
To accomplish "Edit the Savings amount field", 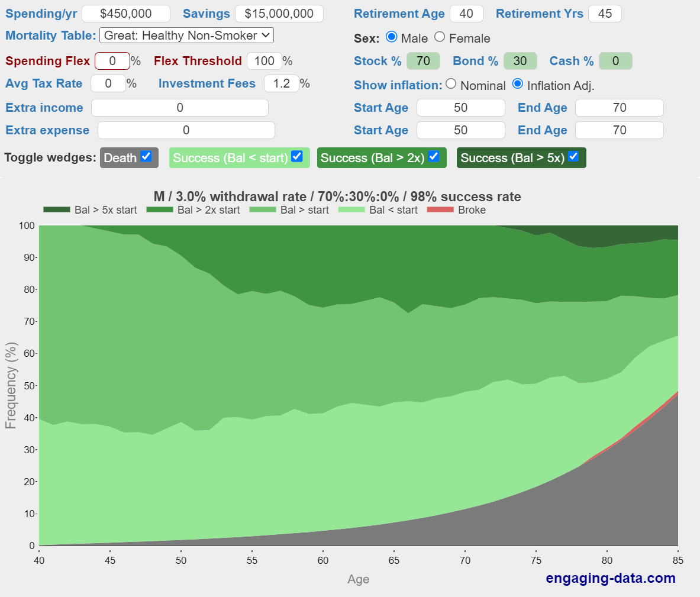I will click(x=279, y=14).
